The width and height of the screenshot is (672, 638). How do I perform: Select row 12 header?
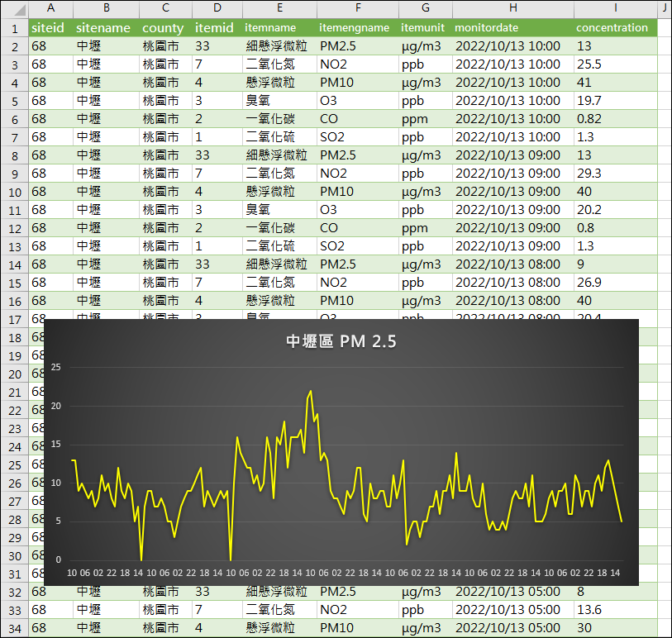point(15,228)
